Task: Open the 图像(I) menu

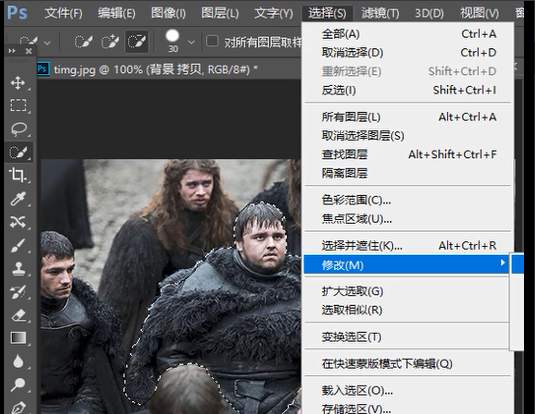Action: [x=168, y=13]
